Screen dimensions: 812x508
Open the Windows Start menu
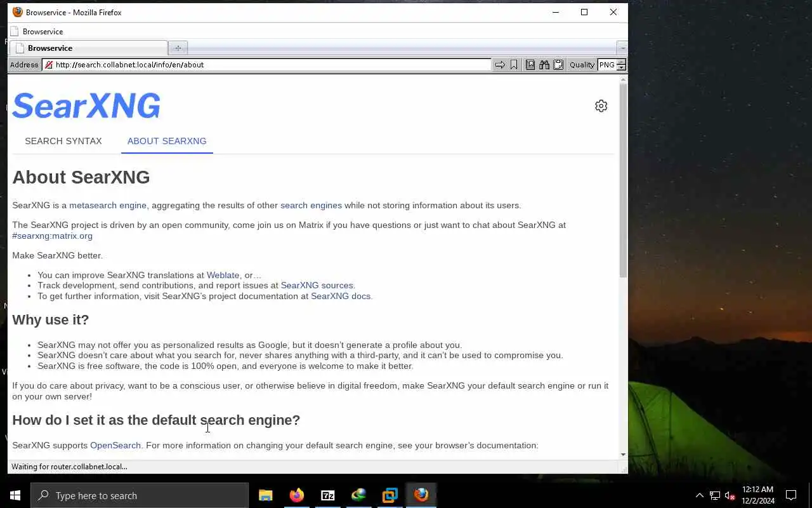pyautogui.click(x=15, y=495)
